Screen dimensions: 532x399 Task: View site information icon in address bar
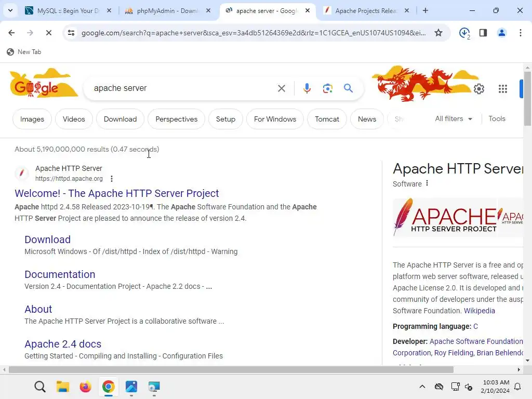pyautogui.click(x=71, y=33)
